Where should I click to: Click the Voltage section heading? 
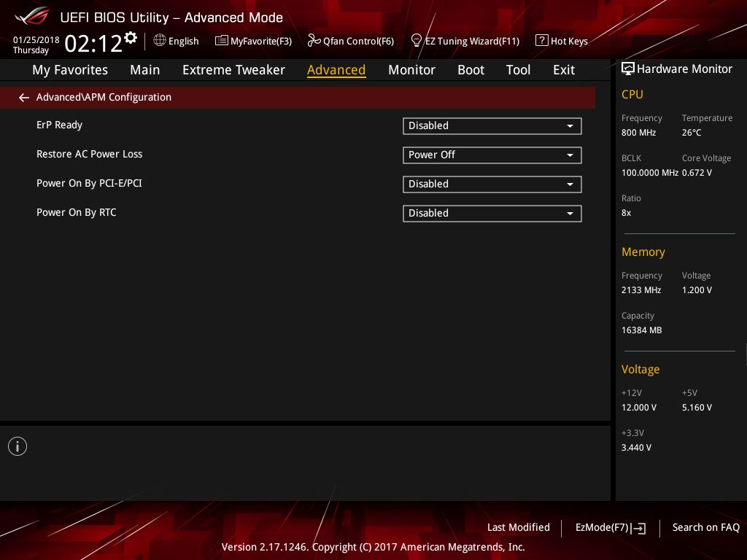click(x=640, y=369)
